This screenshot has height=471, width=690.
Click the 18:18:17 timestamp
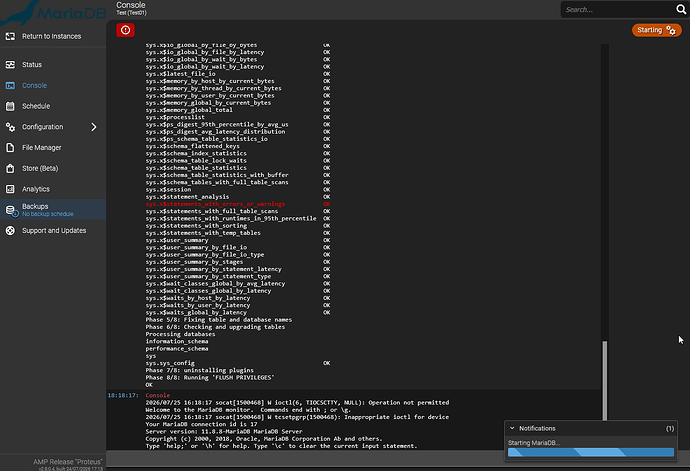[123, 395]
